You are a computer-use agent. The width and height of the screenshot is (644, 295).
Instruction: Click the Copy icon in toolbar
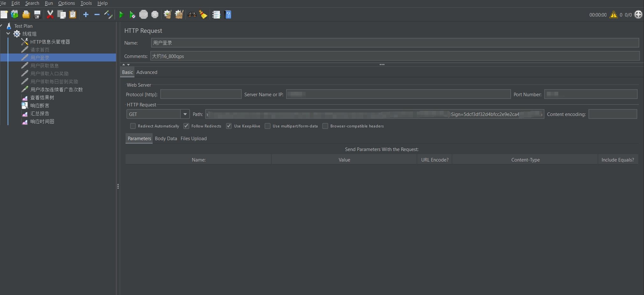(x=62, y=15)
